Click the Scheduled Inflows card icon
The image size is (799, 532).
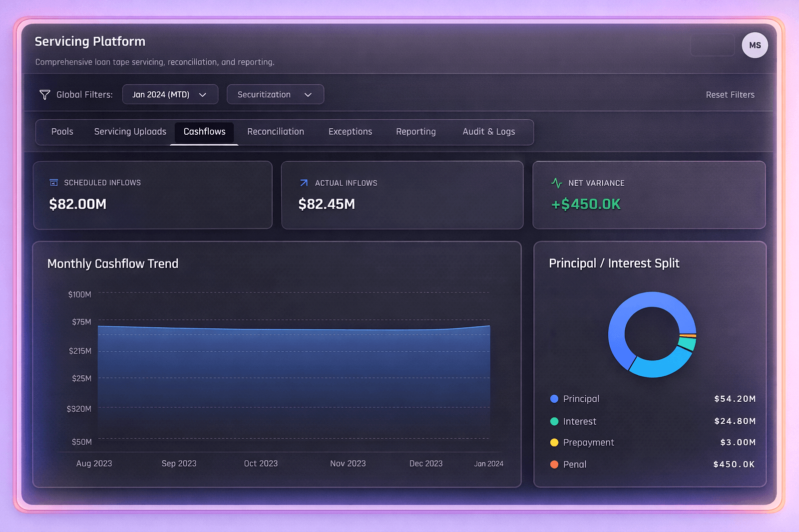(x=53, y=183)
